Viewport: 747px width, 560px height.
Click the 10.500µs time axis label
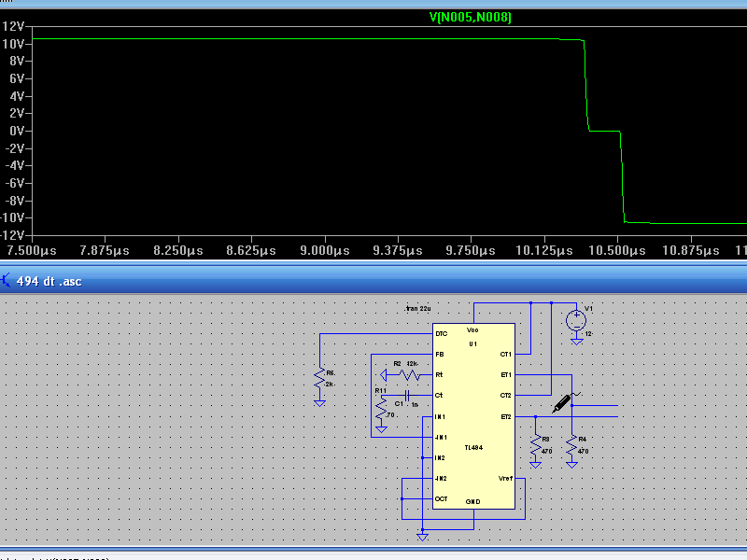tap(617, 250)
